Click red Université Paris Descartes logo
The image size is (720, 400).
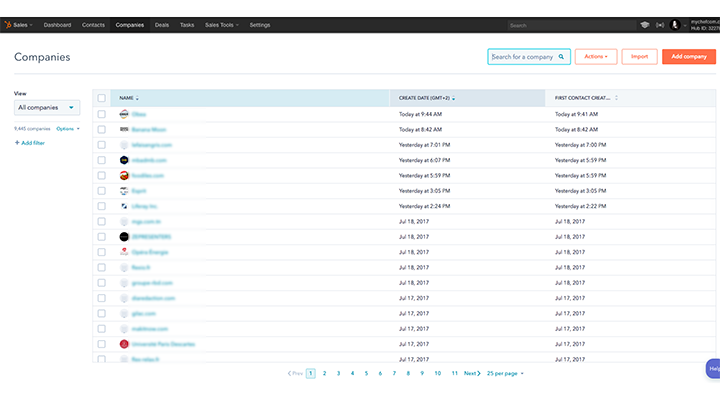(x=124, y=344)
